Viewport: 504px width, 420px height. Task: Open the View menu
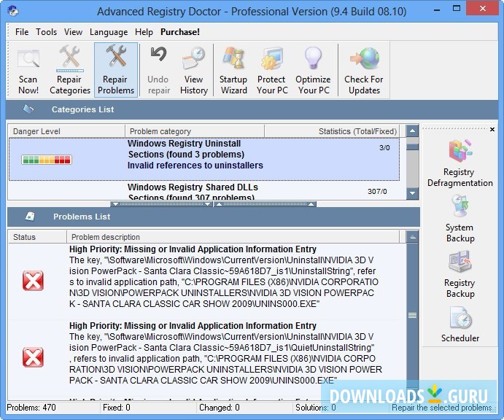[73, 32]
